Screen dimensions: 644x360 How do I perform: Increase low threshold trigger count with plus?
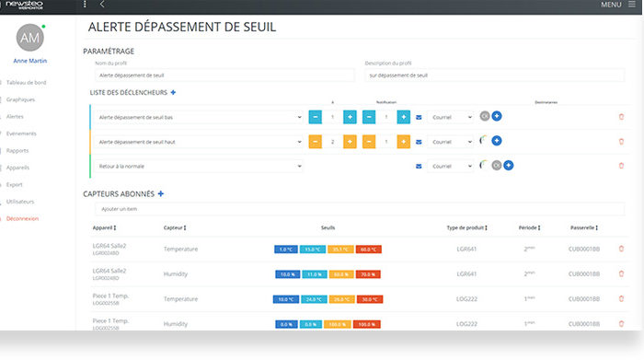(350, 117)
